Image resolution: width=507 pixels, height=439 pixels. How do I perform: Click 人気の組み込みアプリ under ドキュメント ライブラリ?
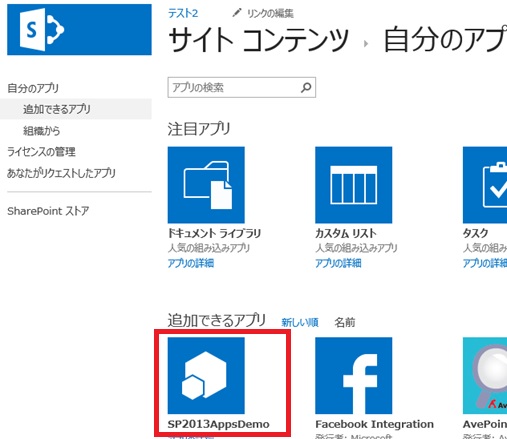[x=209, y=248]
